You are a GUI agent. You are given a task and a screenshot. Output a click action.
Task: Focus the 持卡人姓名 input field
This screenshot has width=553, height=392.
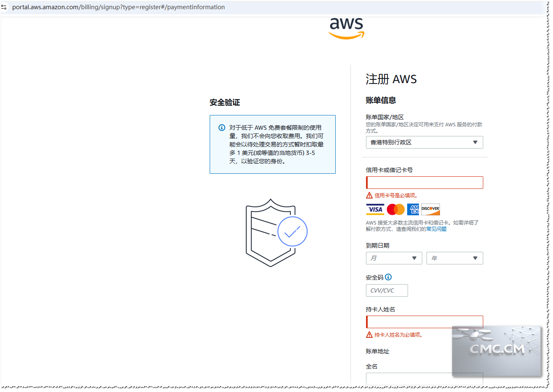click(424, 322)
